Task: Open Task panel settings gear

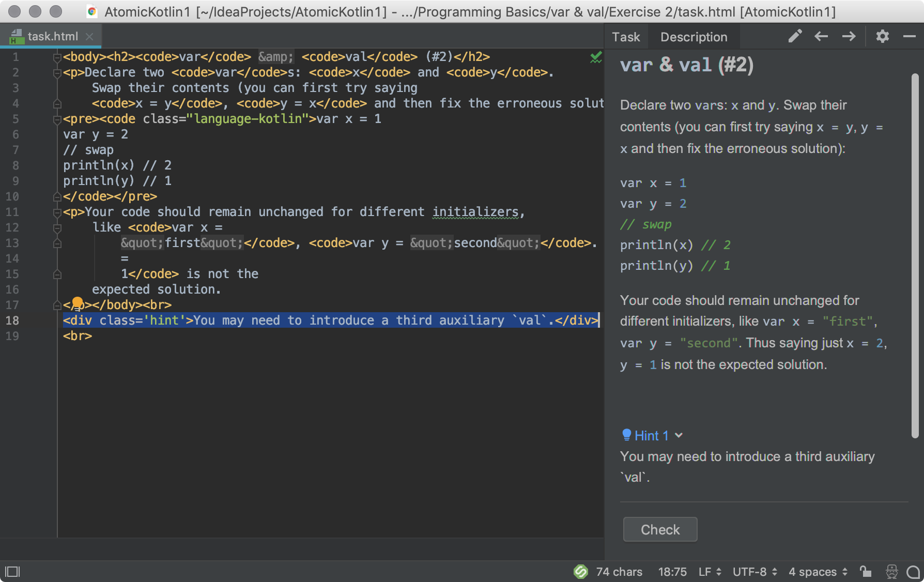Action: [x=882, y=36]
